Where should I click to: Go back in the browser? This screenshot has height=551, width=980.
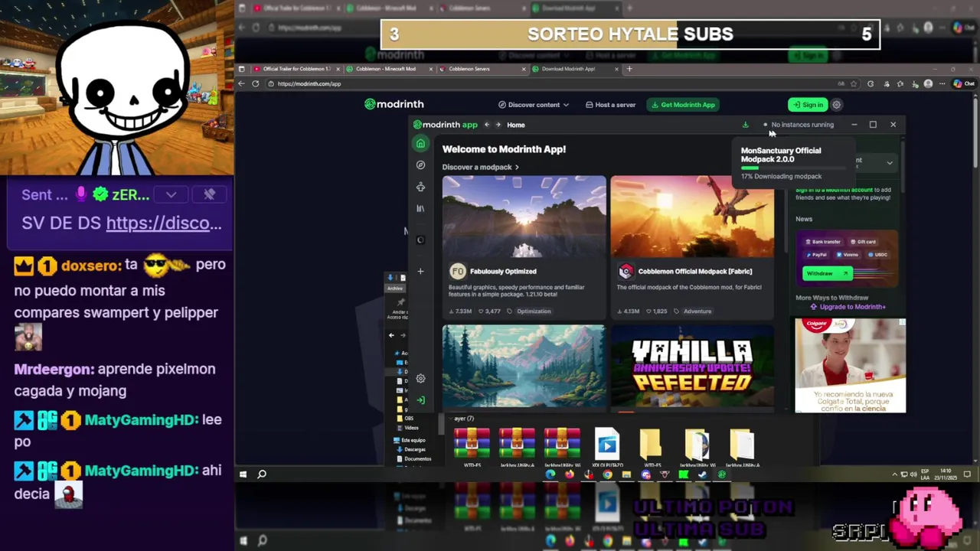point(242,83)
